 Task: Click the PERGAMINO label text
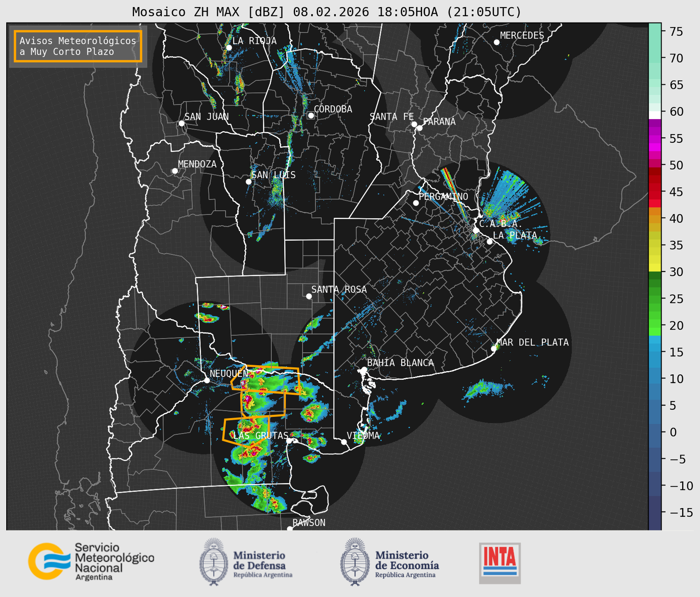(x=444, y=196)
